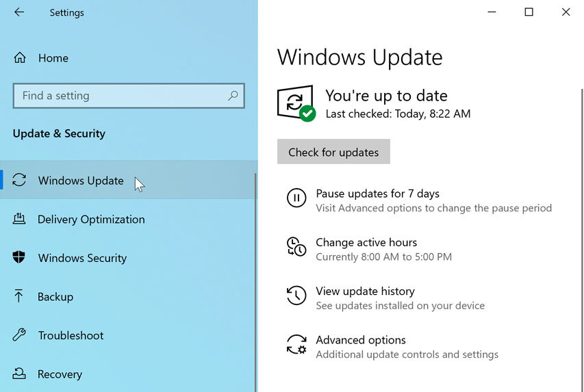The image size is (584, 392).
Task: Click 'Currently 8:00 AM to 5:00 PM' text
Action: 383,257
